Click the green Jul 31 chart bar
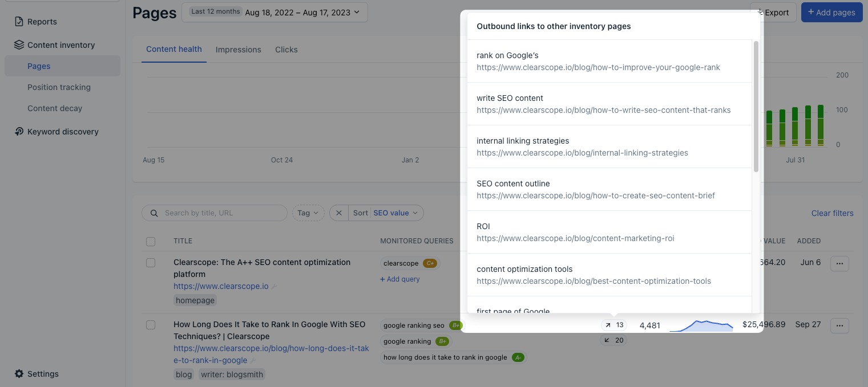 [796, 127]
